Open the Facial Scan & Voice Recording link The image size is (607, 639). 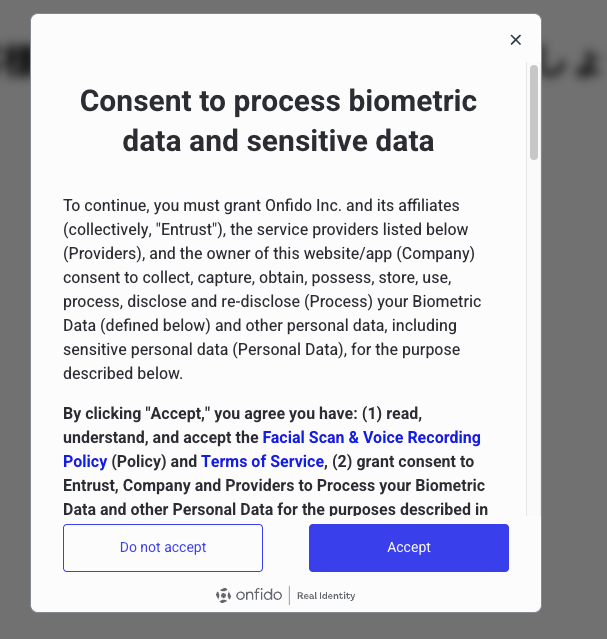[371, 437]
